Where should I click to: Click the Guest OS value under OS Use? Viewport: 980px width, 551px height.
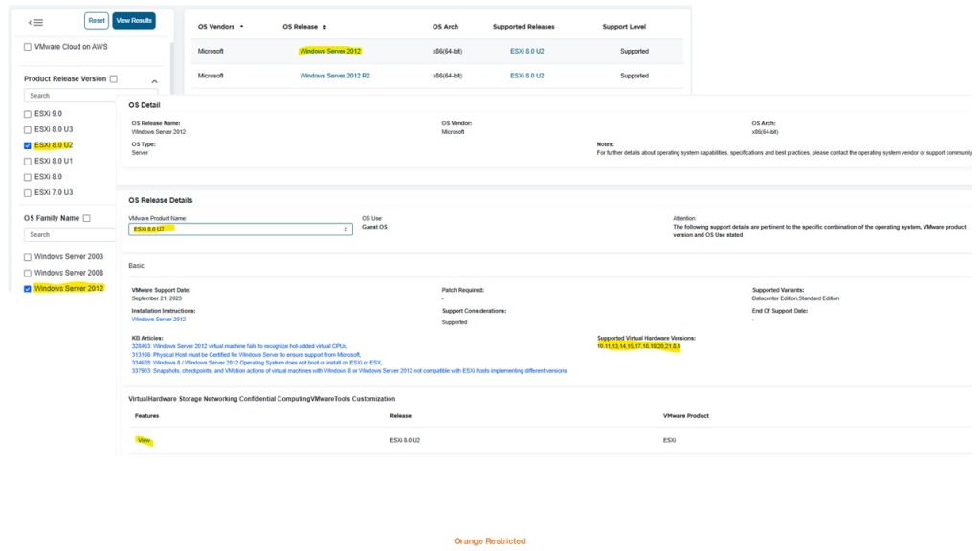374,227
